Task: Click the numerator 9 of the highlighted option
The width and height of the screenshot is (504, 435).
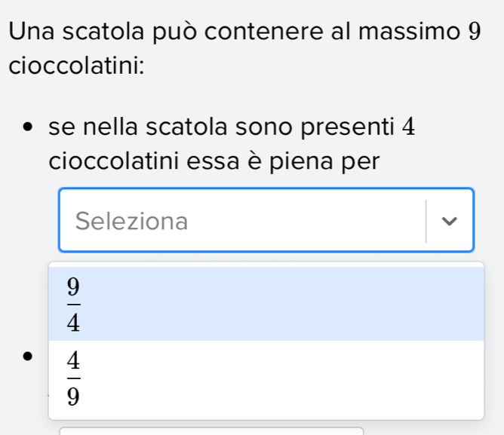Action: (x=73, y=287)
